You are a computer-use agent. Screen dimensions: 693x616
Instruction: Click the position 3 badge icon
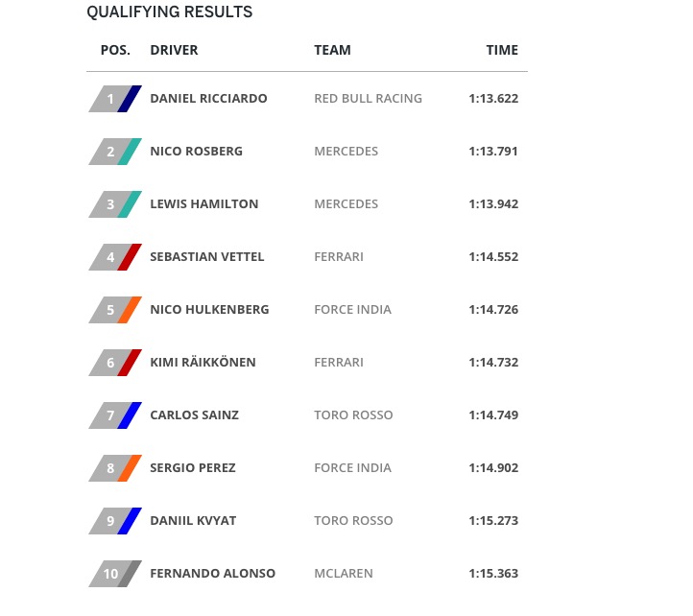point(115,204)
